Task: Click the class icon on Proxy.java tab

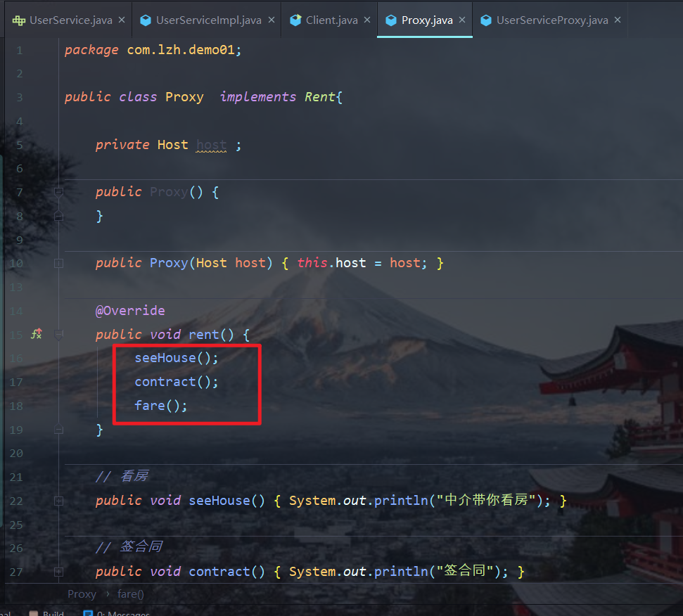Action: (x=391, y=20)
